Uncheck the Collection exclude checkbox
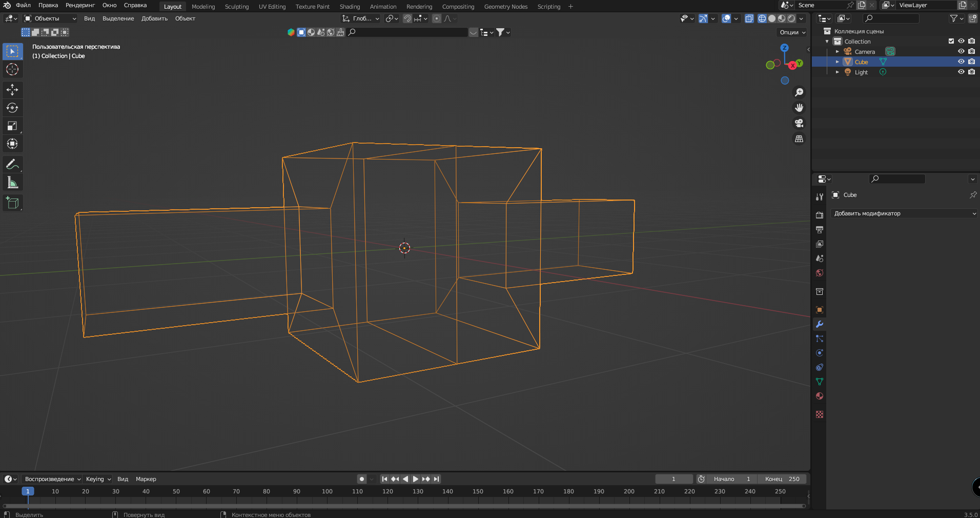980x518 pixels. [951, 41]
